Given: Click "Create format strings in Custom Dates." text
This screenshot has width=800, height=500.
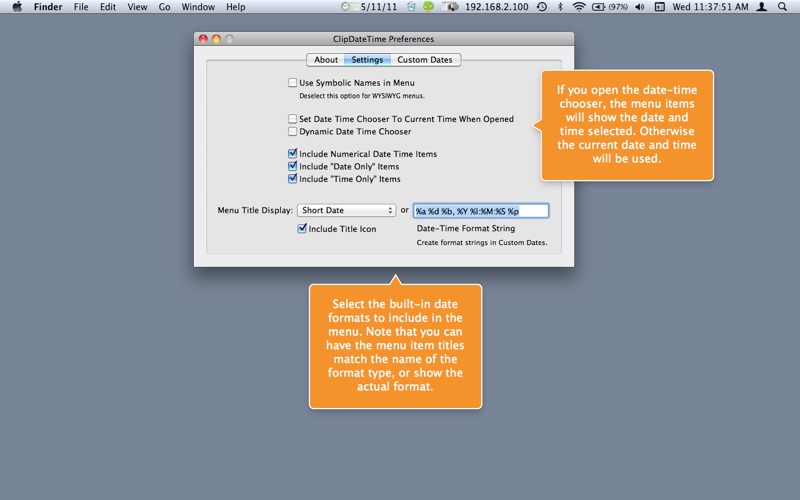Looking at the screenshot, I should point(482,242).
